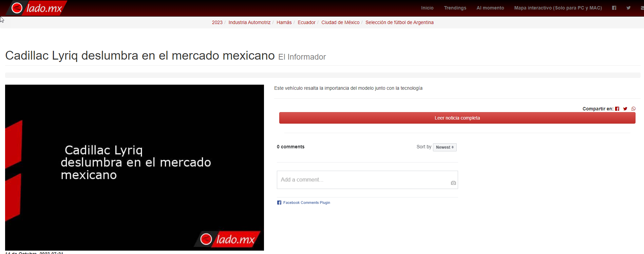Click the Leer noticia completa button

click(x=457, y=118)
